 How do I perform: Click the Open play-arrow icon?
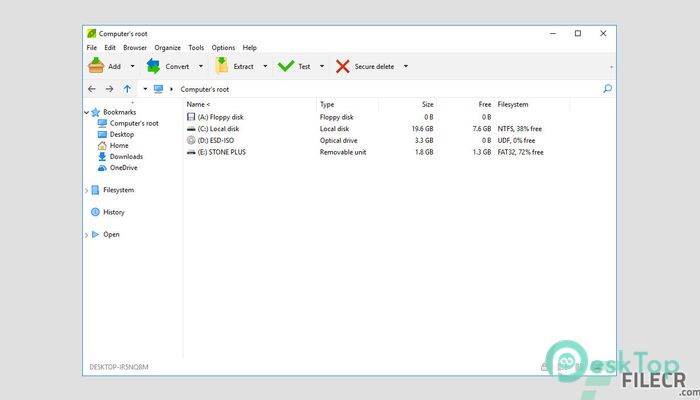[x=95, y=234]
